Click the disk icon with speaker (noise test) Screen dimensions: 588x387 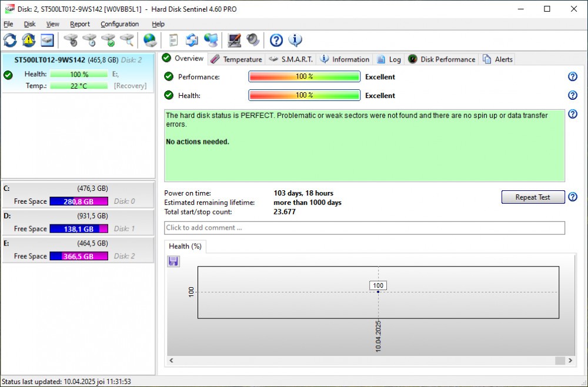(x=71, y=40)
